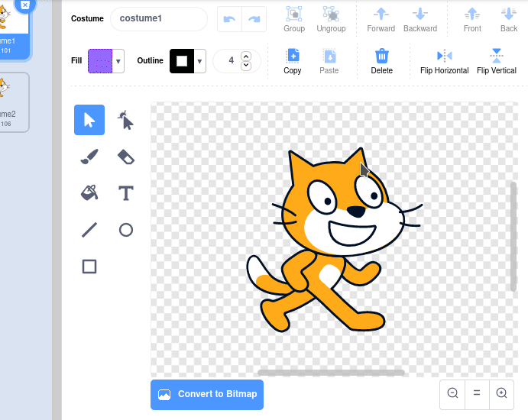
Task: Click the outline width value field
Action: point(231,60)
